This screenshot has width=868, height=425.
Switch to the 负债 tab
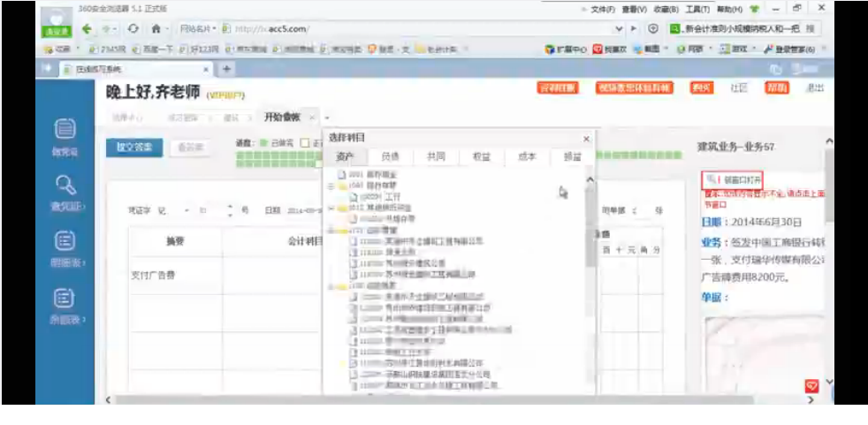pos(391,157)
